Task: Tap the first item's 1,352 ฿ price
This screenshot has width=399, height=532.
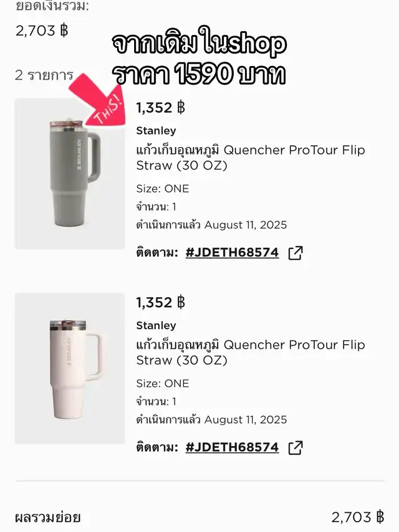Action: tap(161, 108)
